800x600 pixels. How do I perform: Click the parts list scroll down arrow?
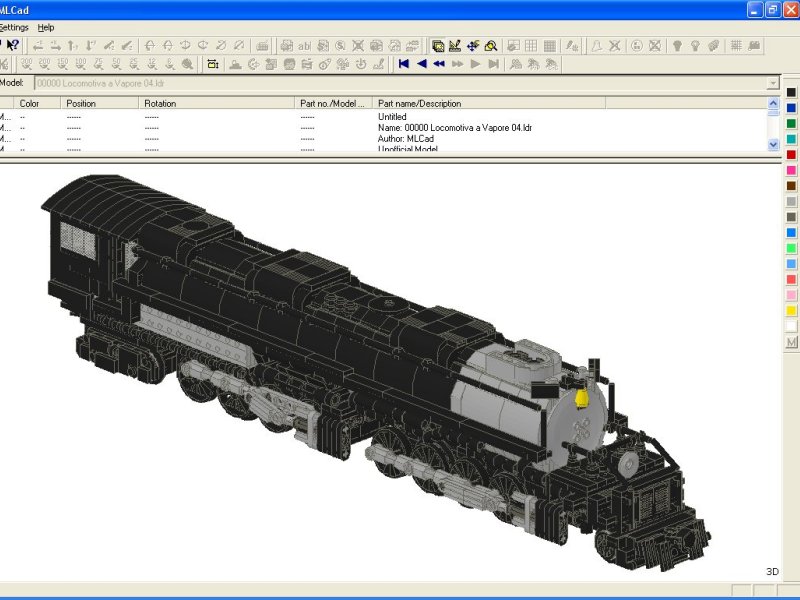click(773, 145)
